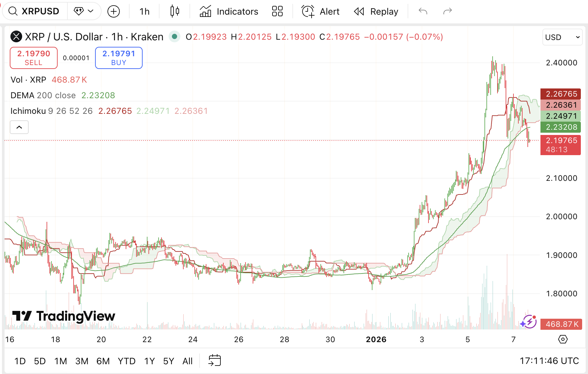Image resolution: width=588 pixels, height=374 pixels.
Task: Expand the diamond plan dropdown
Action: point(84,11)
